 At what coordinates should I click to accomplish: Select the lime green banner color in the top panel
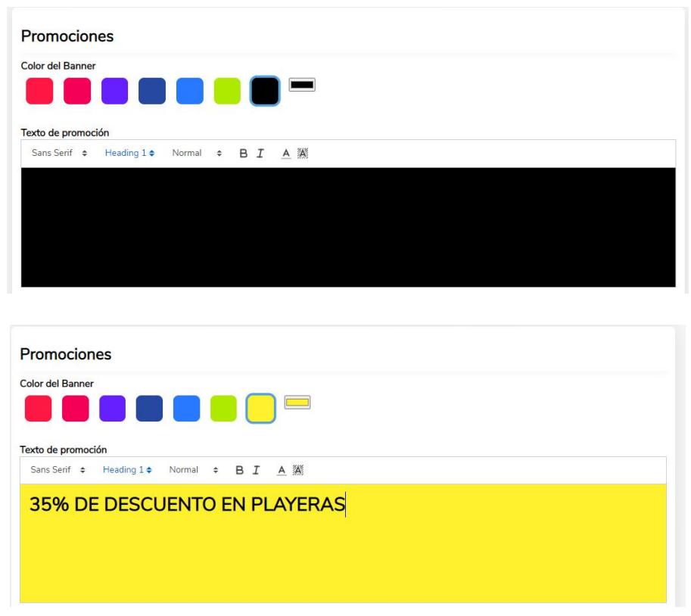tap(227, 91)
